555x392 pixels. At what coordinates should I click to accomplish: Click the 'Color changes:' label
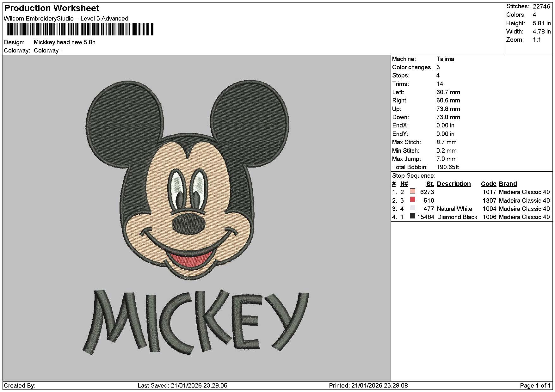coord(412,67)
